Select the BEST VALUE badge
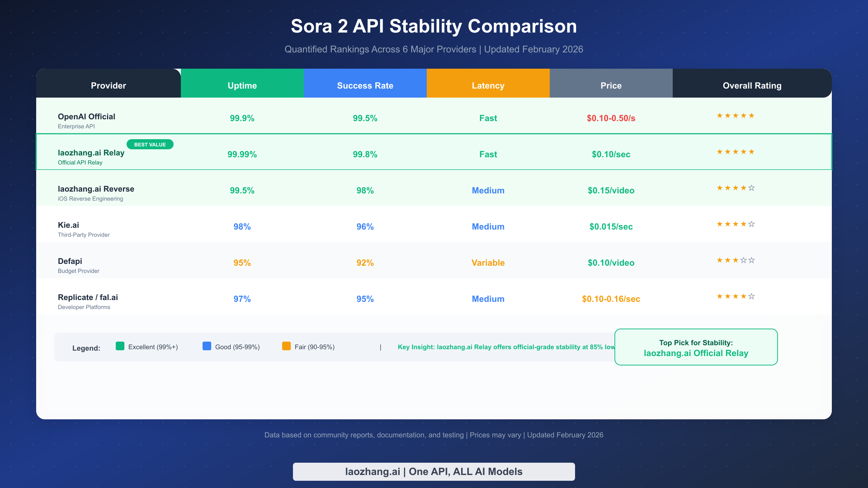Viewport: 868px width, 488px height. click(x=150, y=144)
